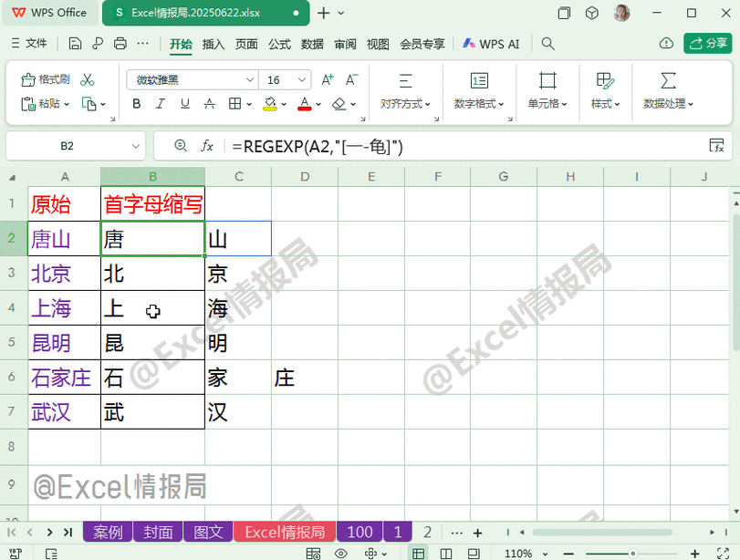The height and width of the screenshot is (560, 740).
Task: Click the Print icon in quick toolbar
Action: tap(120, 44)
